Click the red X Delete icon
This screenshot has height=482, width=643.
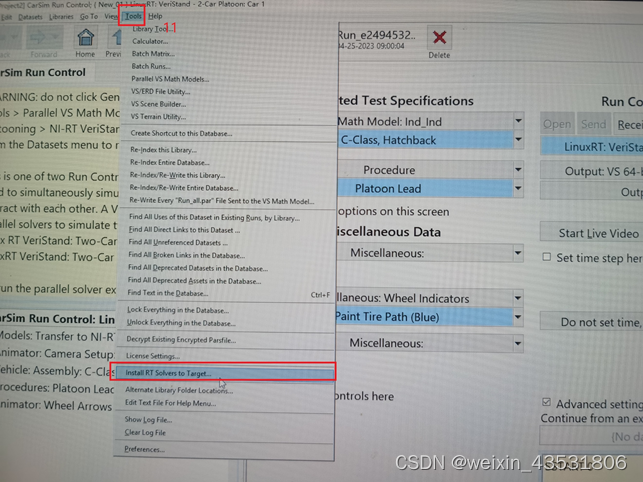point(439,38)
